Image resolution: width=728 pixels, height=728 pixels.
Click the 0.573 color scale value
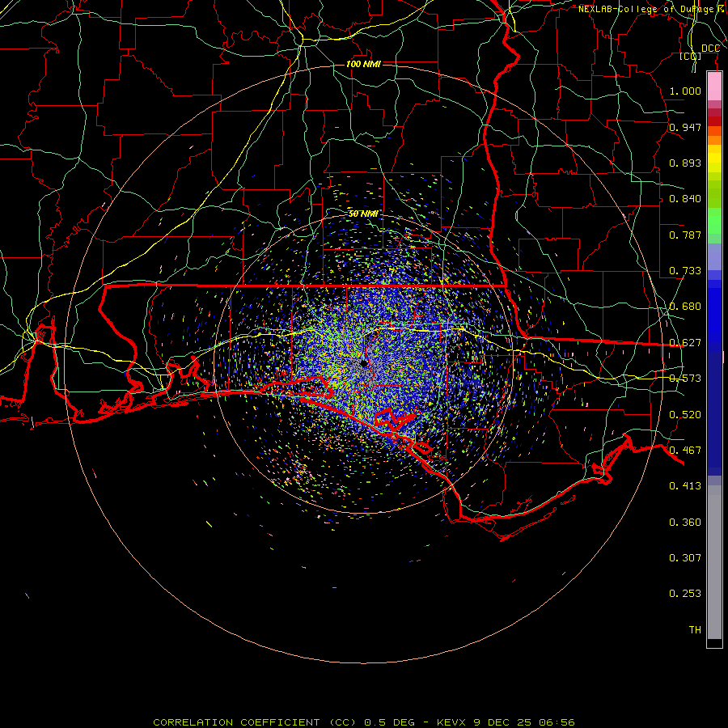click(x=685, y=379)
